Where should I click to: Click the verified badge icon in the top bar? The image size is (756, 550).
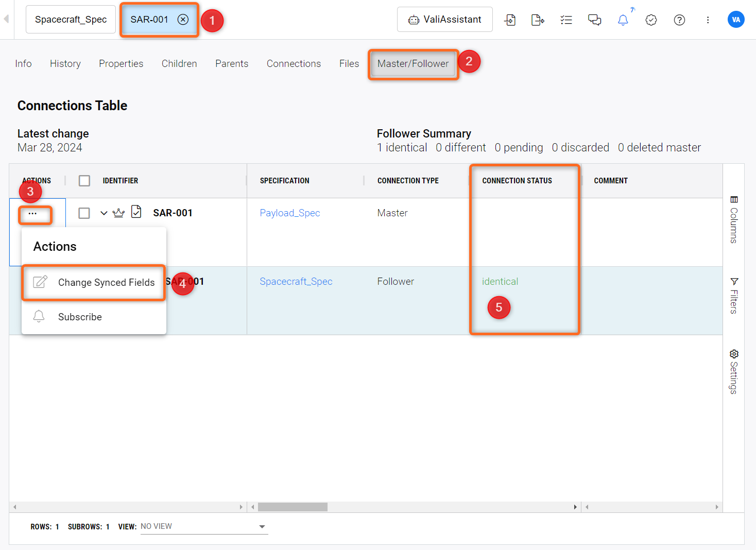651,20
